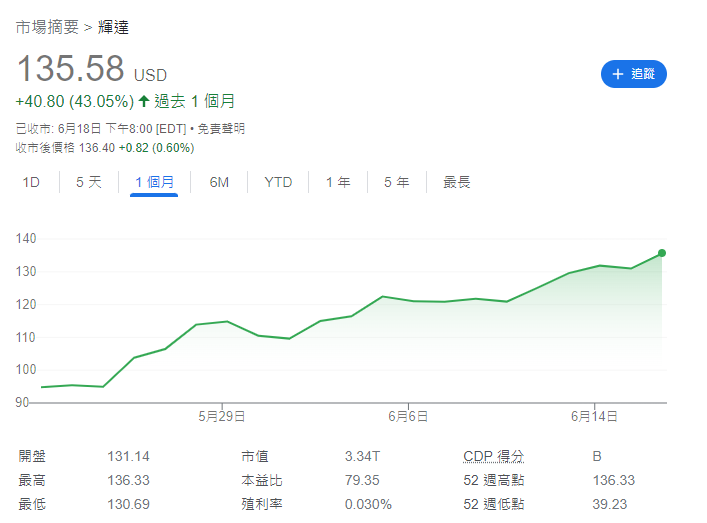
Task: Click the CDP 得分 label
Action: click(x=494, y=456)
